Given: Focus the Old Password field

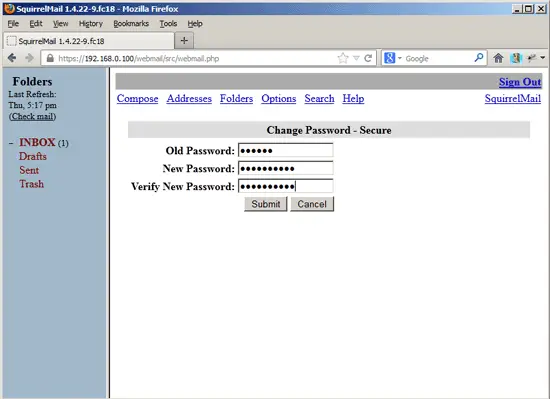Looking at the screenshot, I should tap(286, 150).
